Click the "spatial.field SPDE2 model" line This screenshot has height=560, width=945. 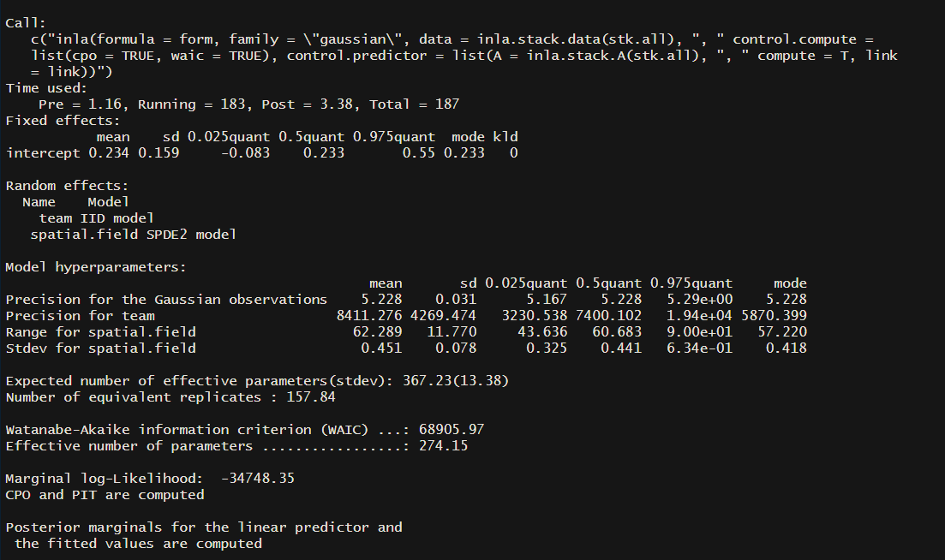click(x=133, y=235)
